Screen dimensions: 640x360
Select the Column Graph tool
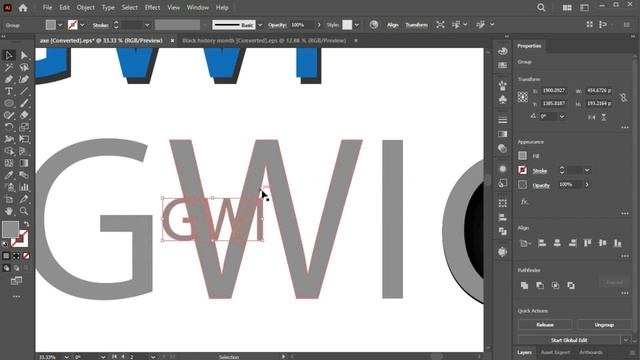(24, 187)
